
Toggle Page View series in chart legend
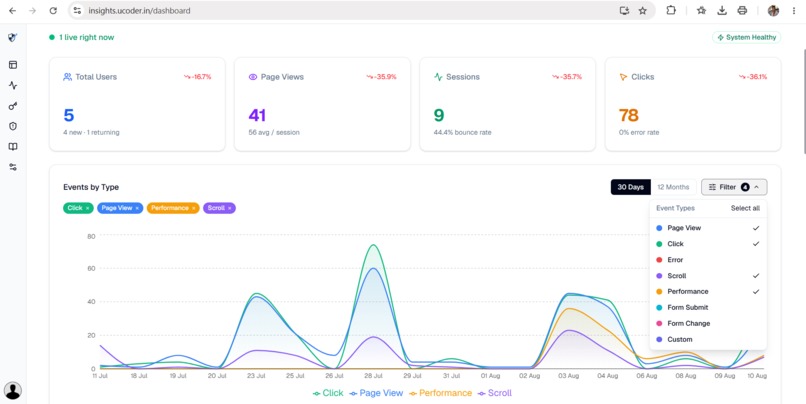pos(376,393)
